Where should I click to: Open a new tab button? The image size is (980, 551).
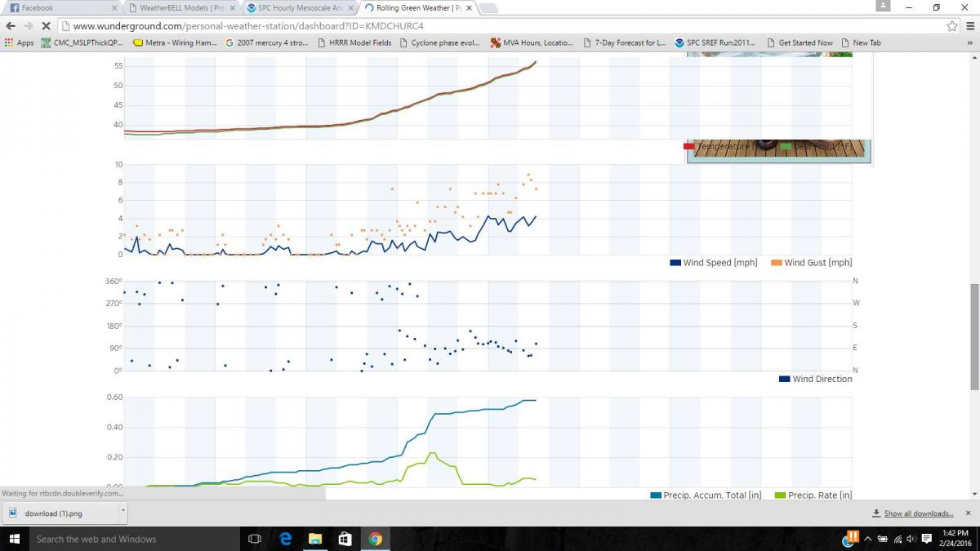click(x=488, y=8)
